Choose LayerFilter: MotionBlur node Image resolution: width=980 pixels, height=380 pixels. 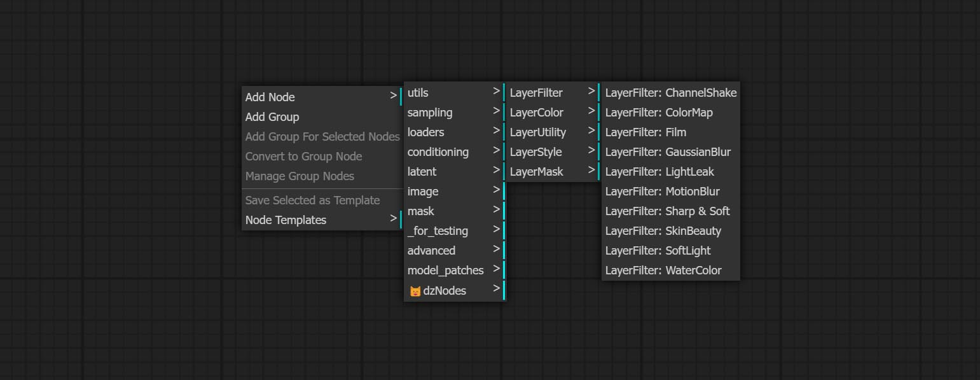(662, 192)
